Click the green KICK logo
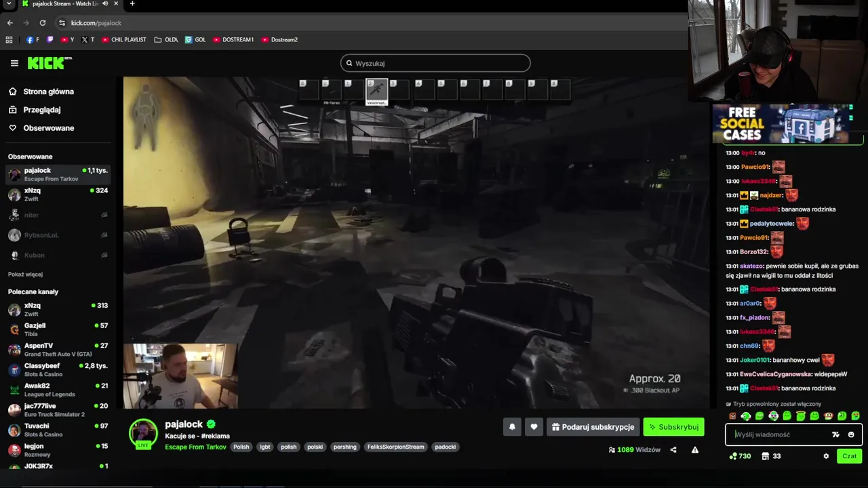The image size is (868, 488). (50, 63)
